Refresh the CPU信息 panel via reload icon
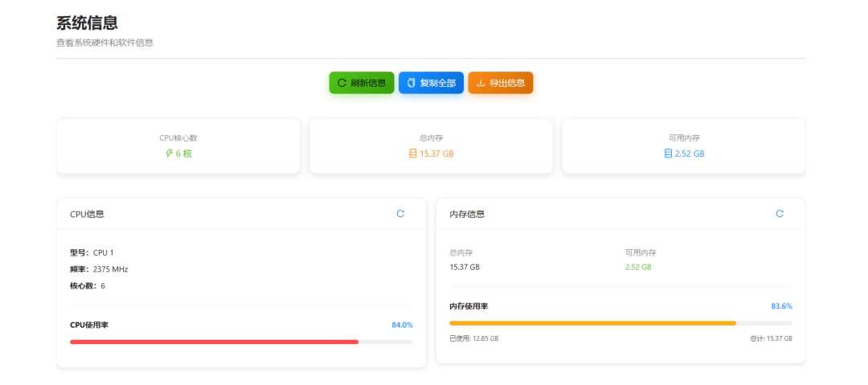 [x=400, y=213]
